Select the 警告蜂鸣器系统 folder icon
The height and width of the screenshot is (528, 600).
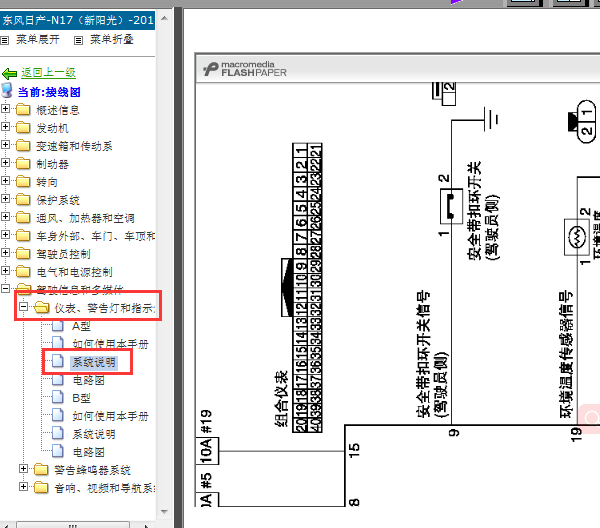click(41, 470)
